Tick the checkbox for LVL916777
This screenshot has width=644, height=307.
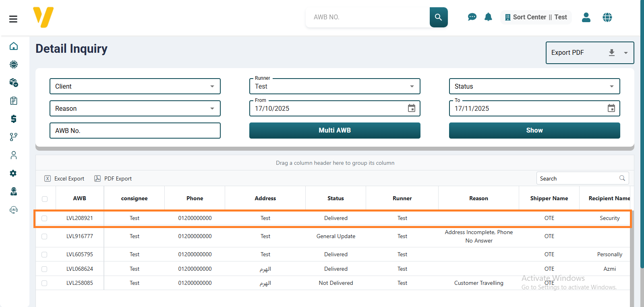pos(44,236)
